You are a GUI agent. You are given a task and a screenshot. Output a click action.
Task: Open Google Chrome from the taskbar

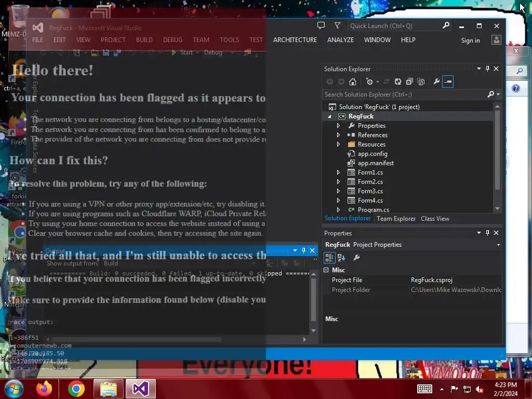point(76,389)
